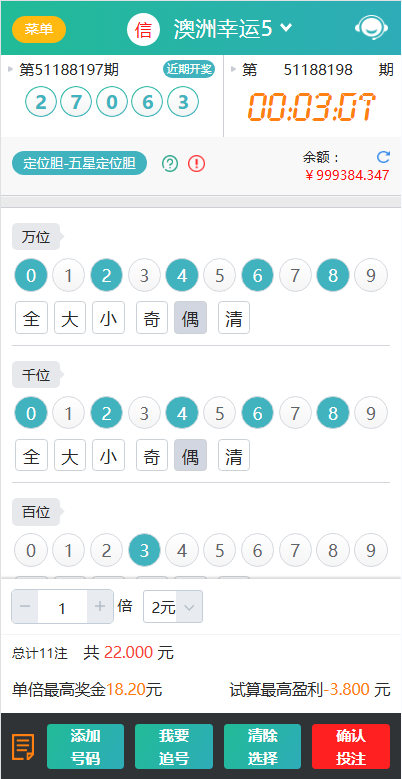Open the 菜单 menu
Viewport: 402px width, 779px height.
(x=39, y=29)
